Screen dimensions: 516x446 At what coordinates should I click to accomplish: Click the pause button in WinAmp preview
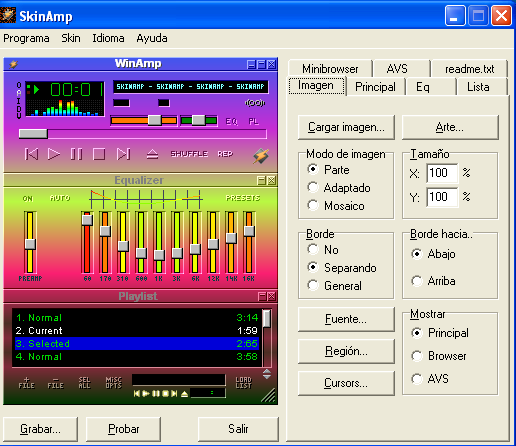click(76, 154)
